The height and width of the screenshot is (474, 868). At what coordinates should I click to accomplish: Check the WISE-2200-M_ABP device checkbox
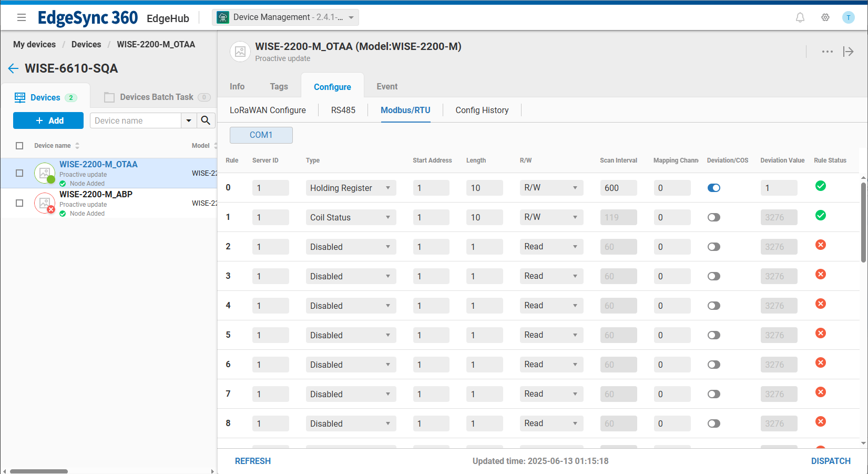click(x=19, y=203)
